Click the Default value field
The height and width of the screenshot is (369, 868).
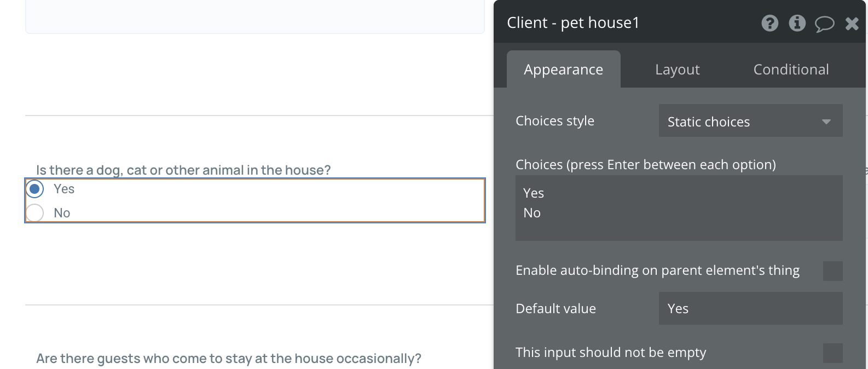point(750,308)
